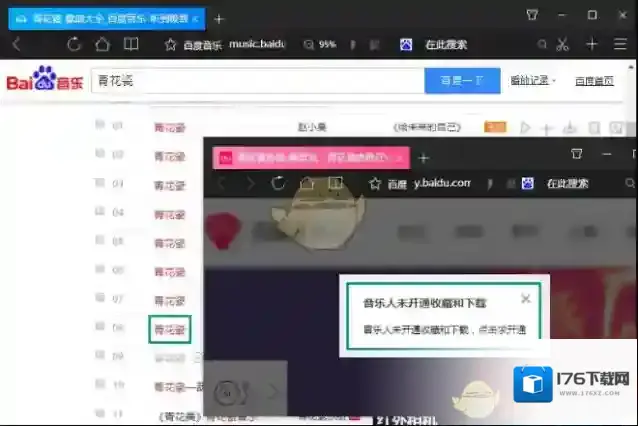Open the hamburger main menu

pyautogui.click(x=620, y=44)
